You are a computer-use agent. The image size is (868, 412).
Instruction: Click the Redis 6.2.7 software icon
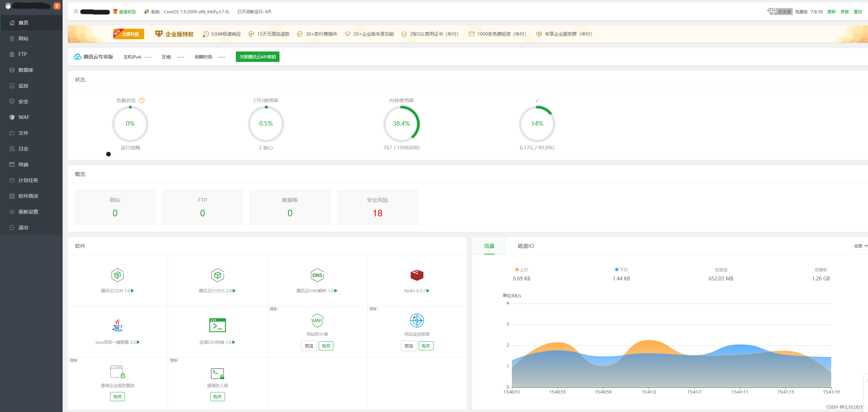click(417, 275)
